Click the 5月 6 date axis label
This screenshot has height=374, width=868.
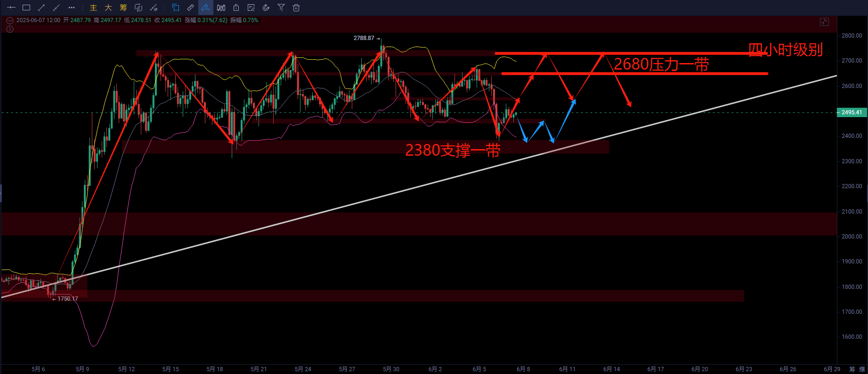click(38, 369)
